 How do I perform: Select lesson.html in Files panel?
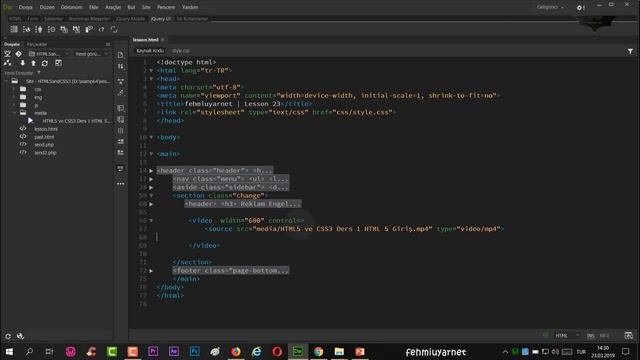[x=46, y=129]
